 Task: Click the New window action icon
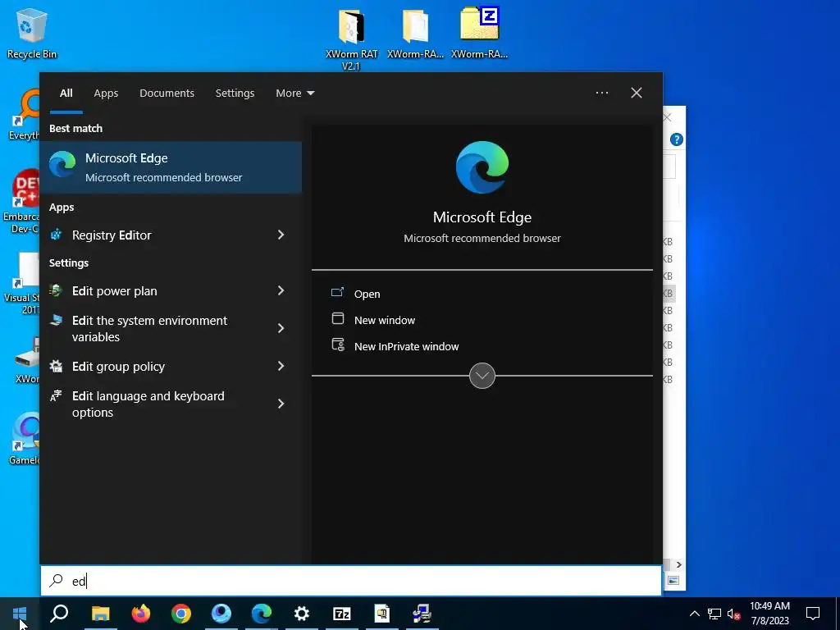tap(337, 319)
